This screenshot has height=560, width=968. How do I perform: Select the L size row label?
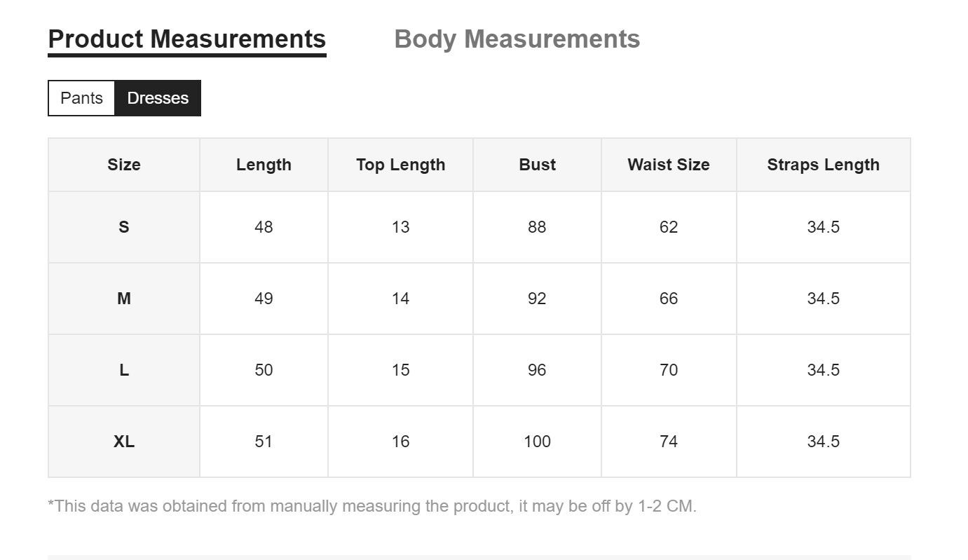(x=124, y=370)
